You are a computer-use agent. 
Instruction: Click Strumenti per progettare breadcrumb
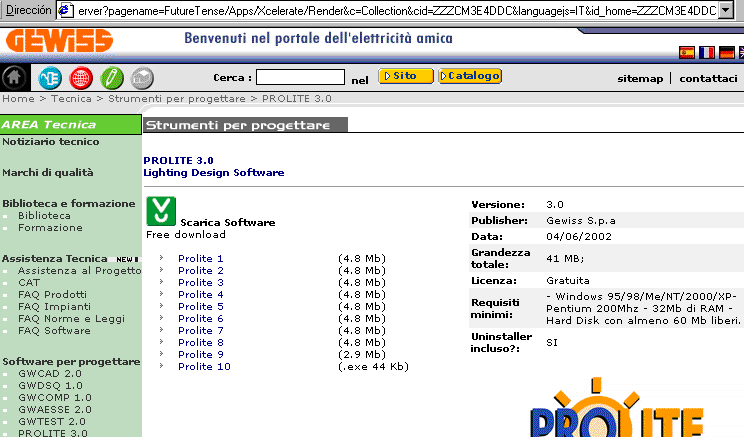177,99
